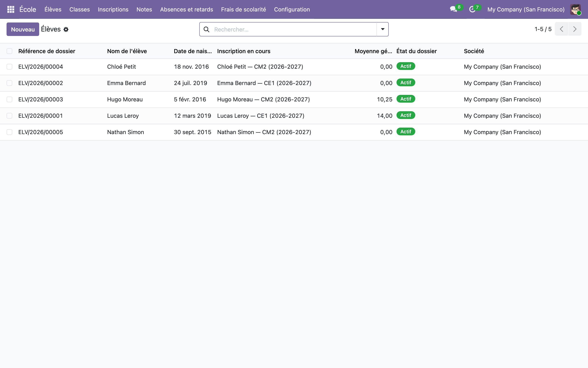Check the row checkbox for ELV/2026/00004
The width and height of the screenshot is (588, 368).
(9, 67)
